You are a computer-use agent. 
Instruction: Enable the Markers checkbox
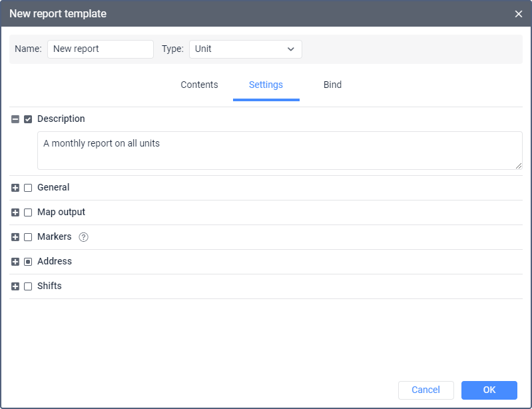click(28, 237)
